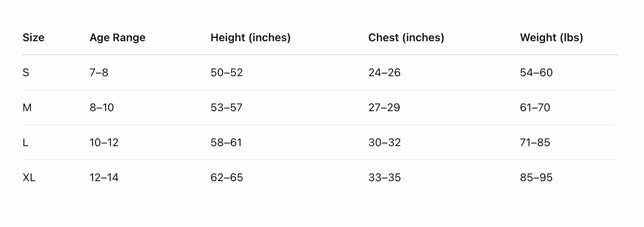Select weight value 61–70 in M row
Viewport: 644px width, 227px height.
coord(535,108)
